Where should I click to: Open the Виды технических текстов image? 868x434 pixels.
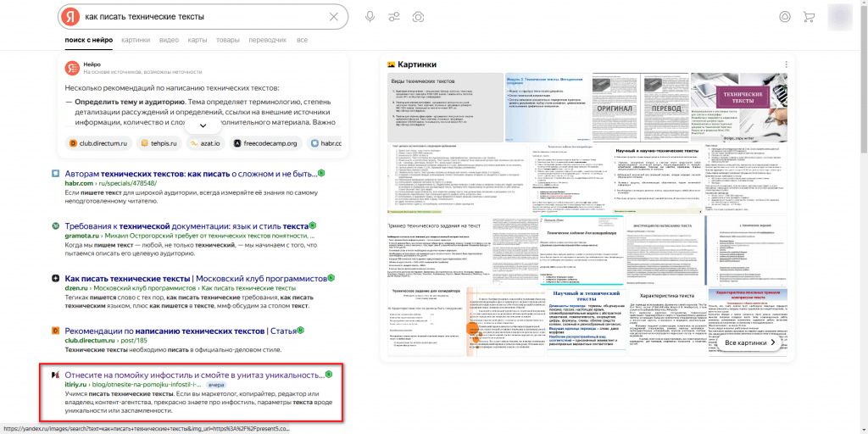pyautogui.click(x=445, y=108)
